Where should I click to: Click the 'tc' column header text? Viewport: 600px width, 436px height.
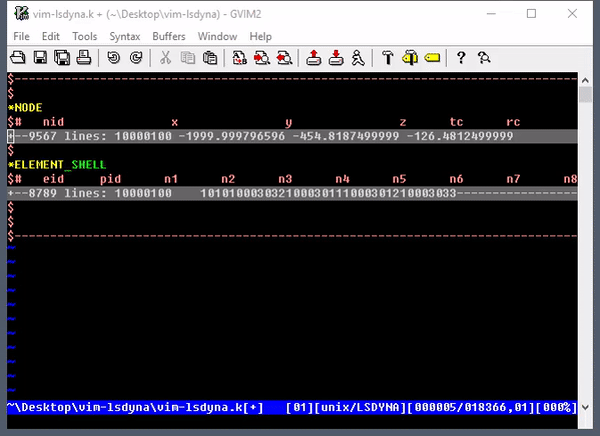[x=456, y=122]
